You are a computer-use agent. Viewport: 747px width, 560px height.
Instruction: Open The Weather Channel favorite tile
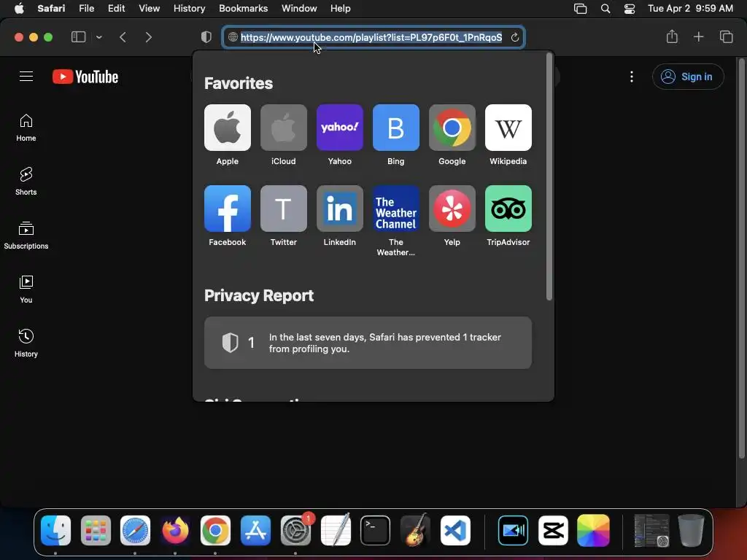pos(396,209)
